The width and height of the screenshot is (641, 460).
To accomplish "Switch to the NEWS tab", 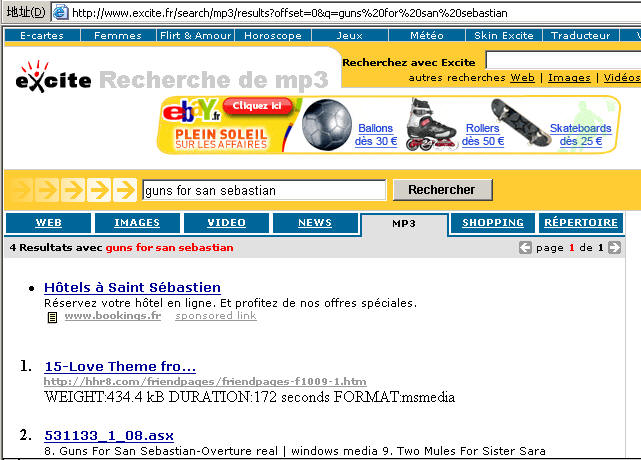I will tap(315, 223).
